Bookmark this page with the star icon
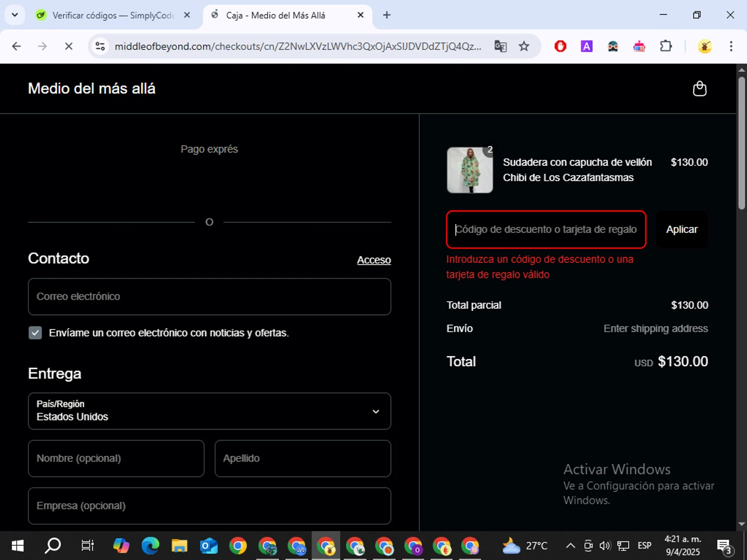The width and height of the screenshot is (747, 560). coord(524,46)
